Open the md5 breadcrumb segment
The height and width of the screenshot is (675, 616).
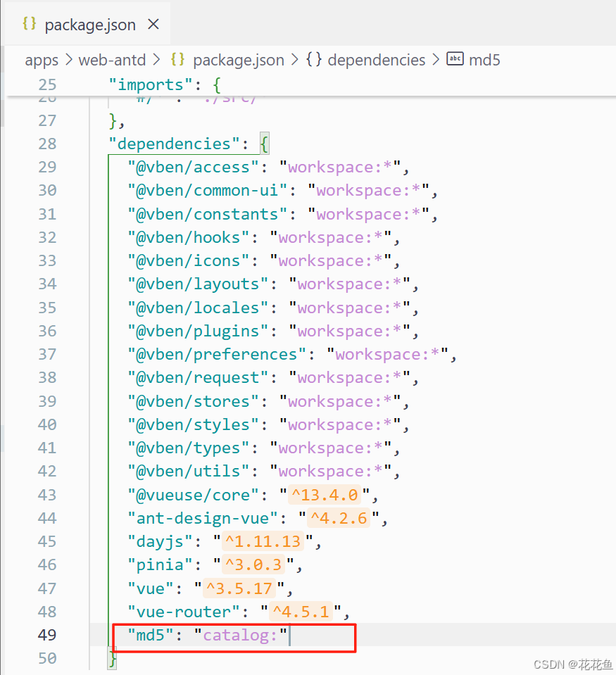pyautogui.click(x=484, y=60)
